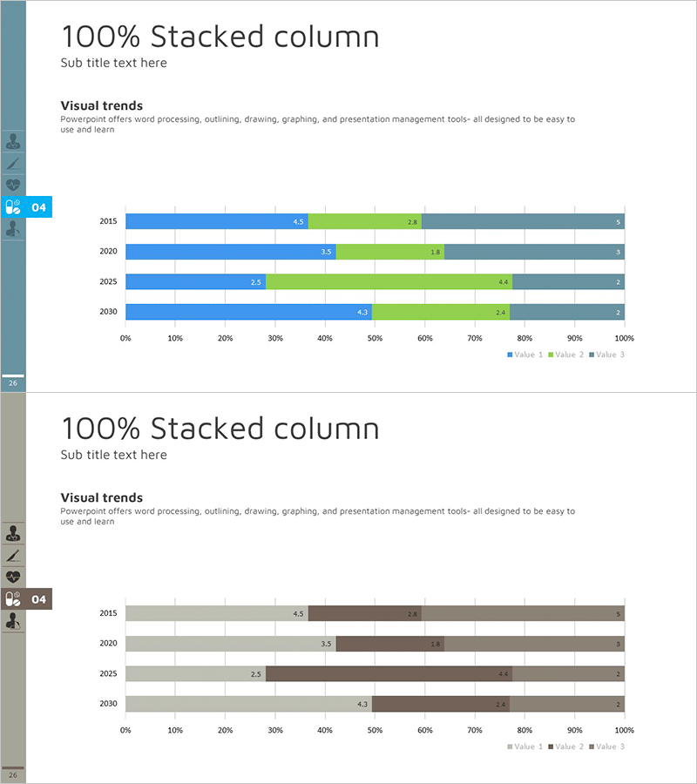Click the Visual trends heading on the blue slide

click(101, 105)
